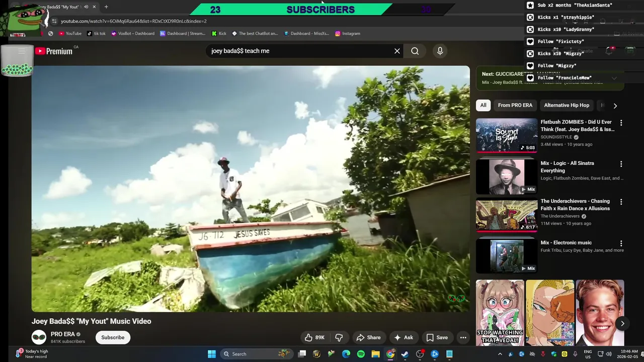Open Windows Start menu

point(212,354)
